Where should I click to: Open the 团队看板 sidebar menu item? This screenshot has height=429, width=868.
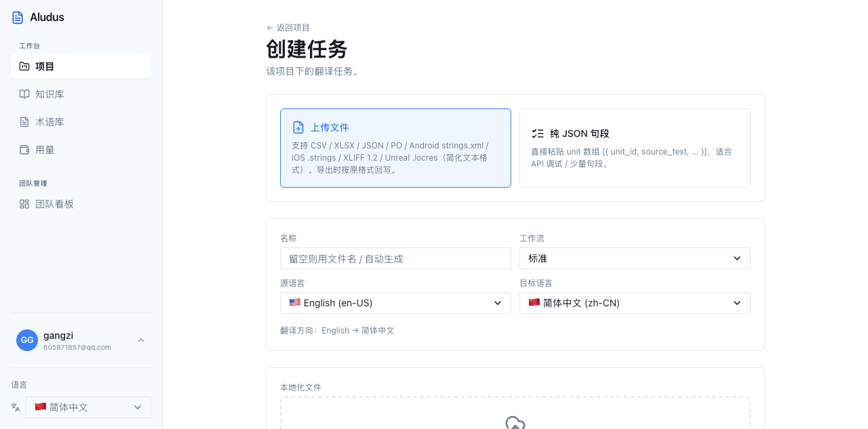pos(81,204)
